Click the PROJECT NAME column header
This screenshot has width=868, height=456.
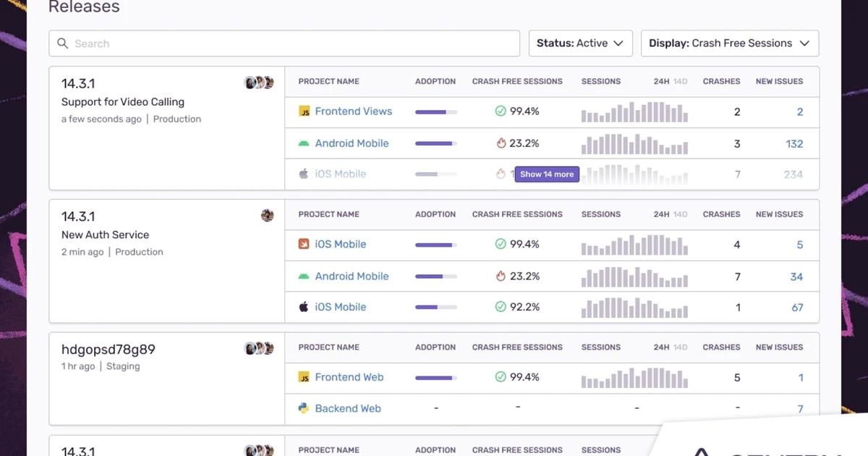point(328,82)
